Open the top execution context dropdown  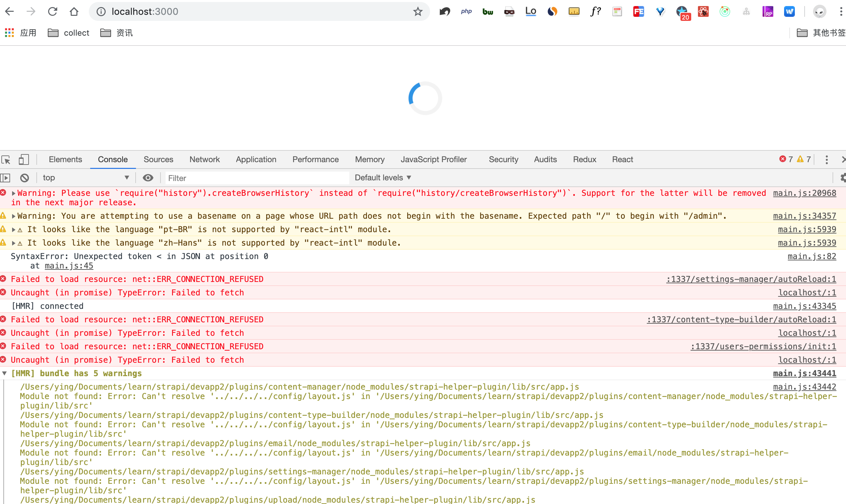[x=86, y=178]
